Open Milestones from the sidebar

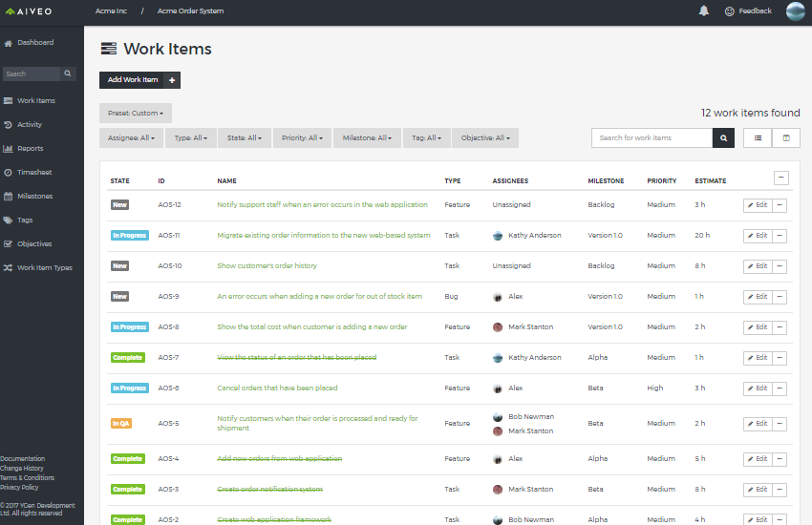click(x=34, y=197)
